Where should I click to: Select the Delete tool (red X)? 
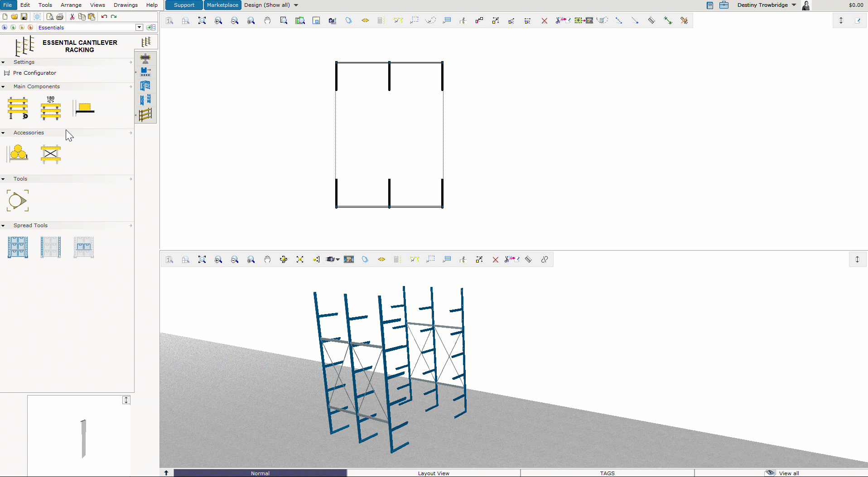click(545, 20)
